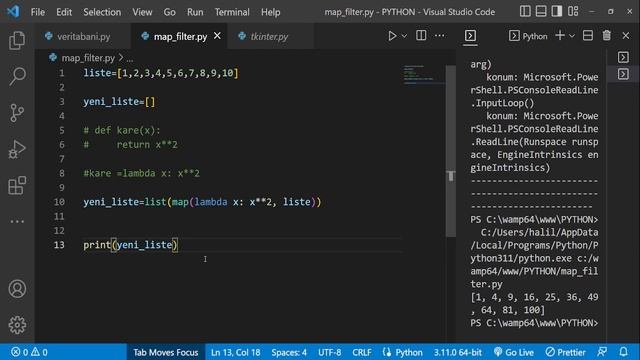Viewport: 640px width, 360px height.
Task: Open editor More Actions ellipsis
Action: point(439,36)
